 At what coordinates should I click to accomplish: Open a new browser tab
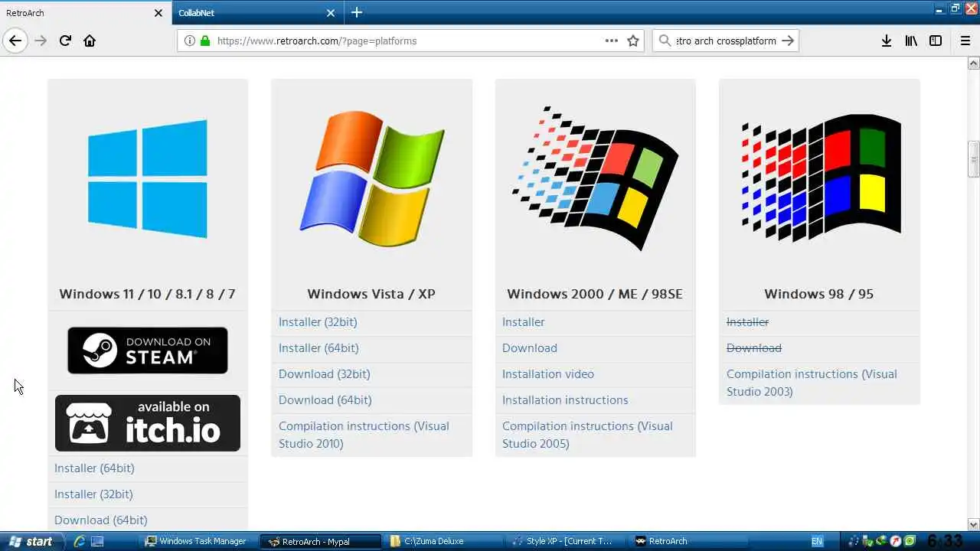357,12
